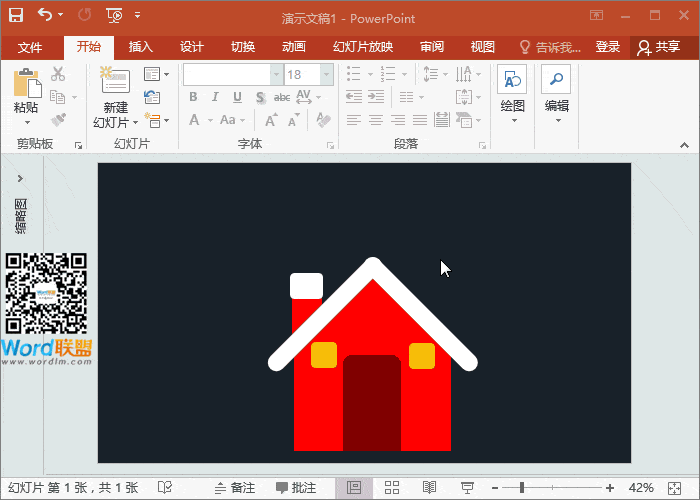Open the font size dropdown
This screenshot has height=500, width=700.
(x=326, y=75)
